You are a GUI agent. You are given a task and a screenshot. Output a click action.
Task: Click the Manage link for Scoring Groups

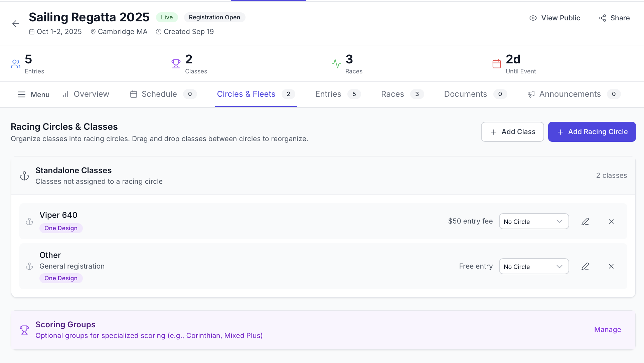click(607, 330)
